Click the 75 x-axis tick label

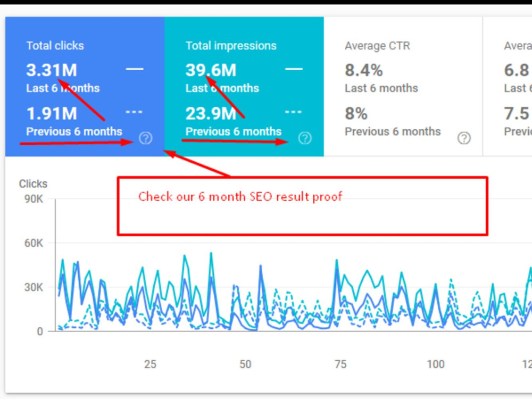(x=340, y=364)
